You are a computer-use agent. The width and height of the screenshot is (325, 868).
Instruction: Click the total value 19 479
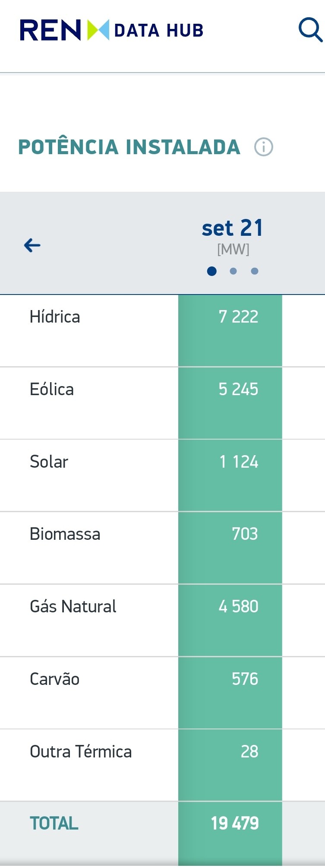point(235,824)
